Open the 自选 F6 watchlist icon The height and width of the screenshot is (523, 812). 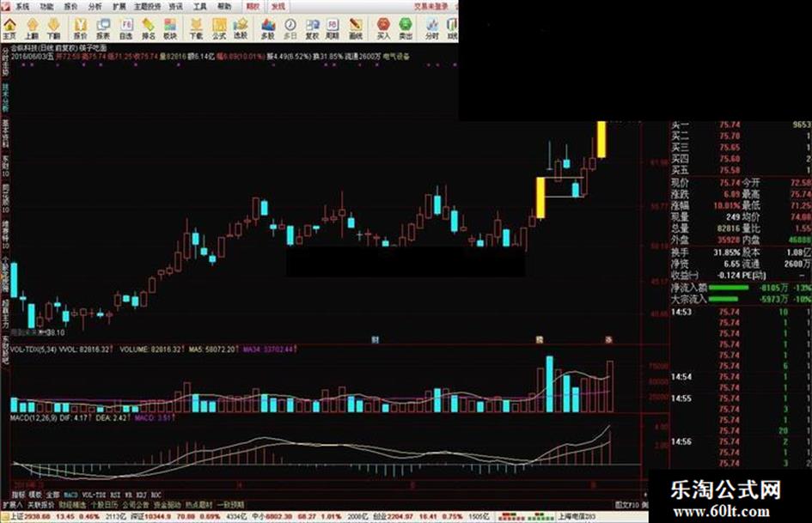coord(125,28)
